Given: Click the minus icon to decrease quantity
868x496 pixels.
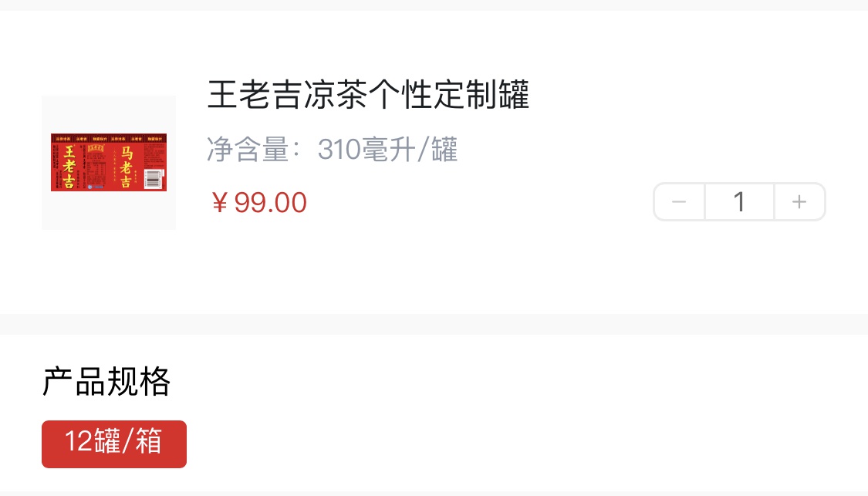Looking at the screenshot, I should tap(679, 202).
